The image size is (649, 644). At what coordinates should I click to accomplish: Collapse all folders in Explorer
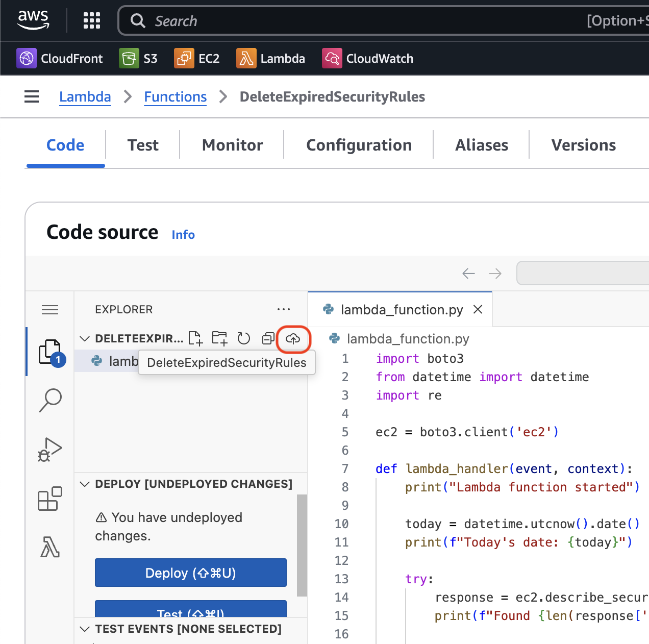pos(268,338)
